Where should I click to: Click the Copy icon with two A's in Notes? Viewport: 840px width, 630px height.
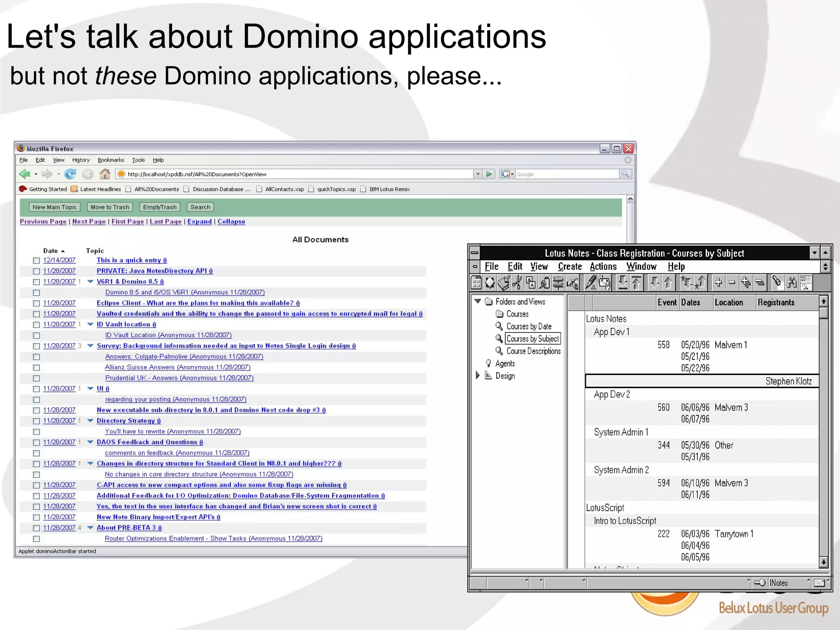531,283
